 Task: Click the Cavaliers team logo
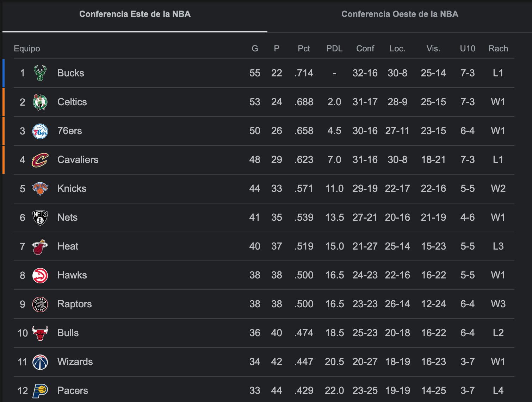click(x=40, y=160)
